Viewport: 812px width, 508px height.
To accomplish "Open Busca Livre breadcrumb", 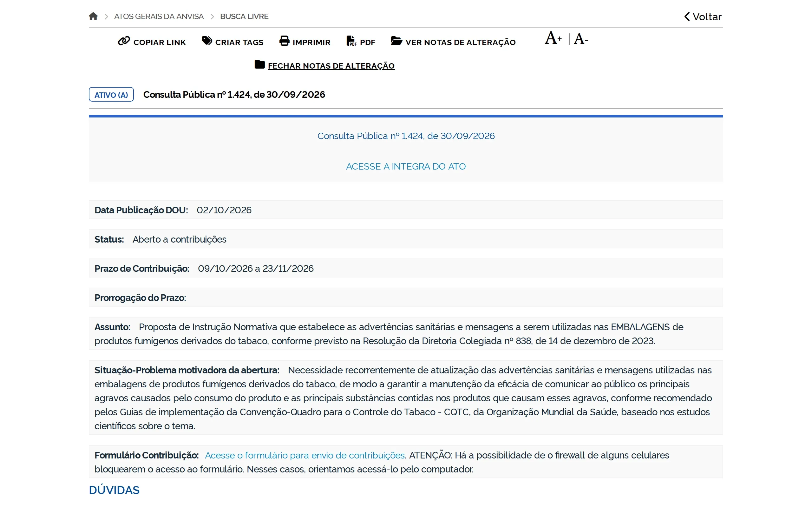I will pyautogui.click(x=244, y=17).
